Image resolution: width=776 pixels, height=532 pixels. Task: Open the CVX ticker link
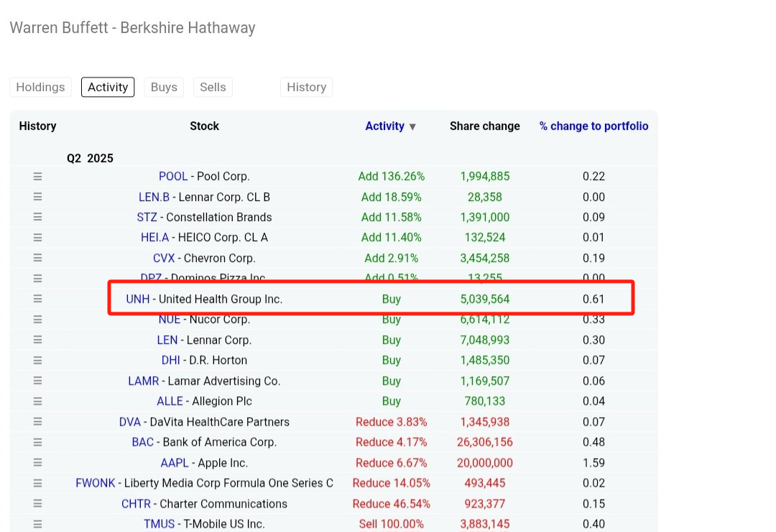tap(164, 258)
